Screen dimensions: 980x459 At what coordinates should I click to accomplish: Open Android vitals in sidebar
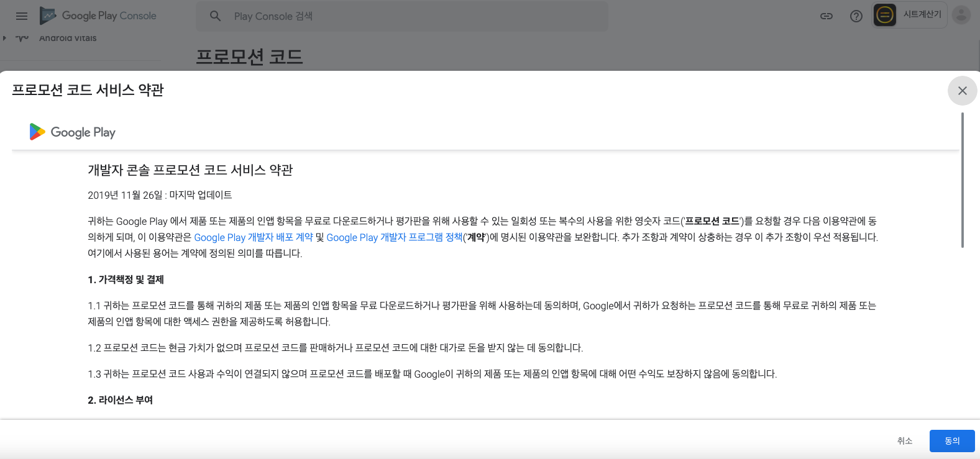(68, 38)
